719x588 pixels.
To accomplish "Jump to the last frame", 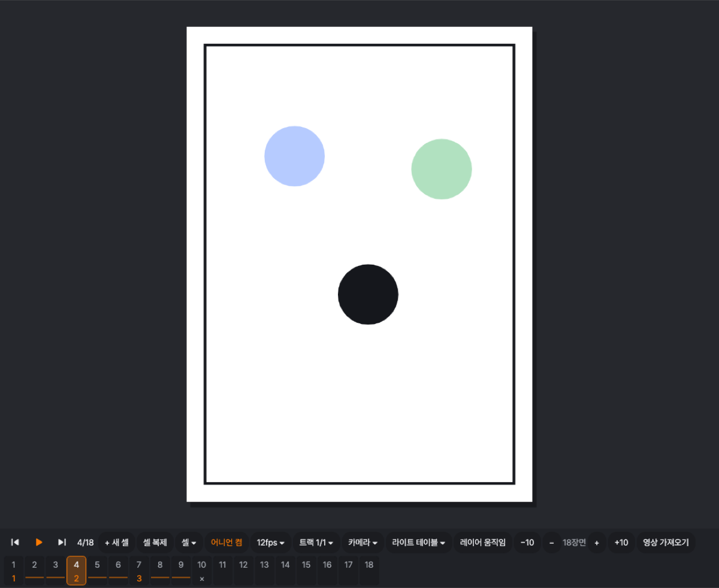I will (62, 542).
